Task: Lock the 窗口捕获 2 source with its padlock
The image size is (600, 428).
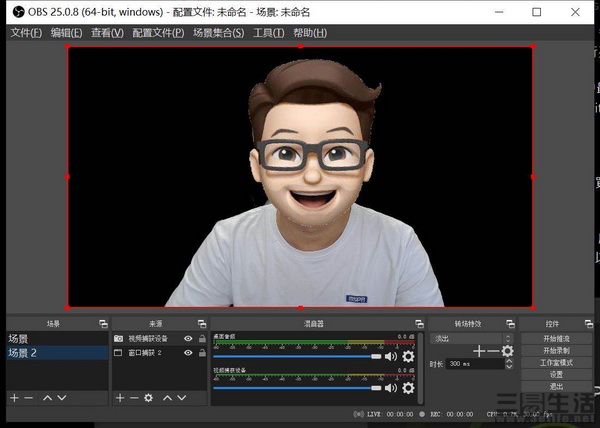Action: tap(202, 352)
